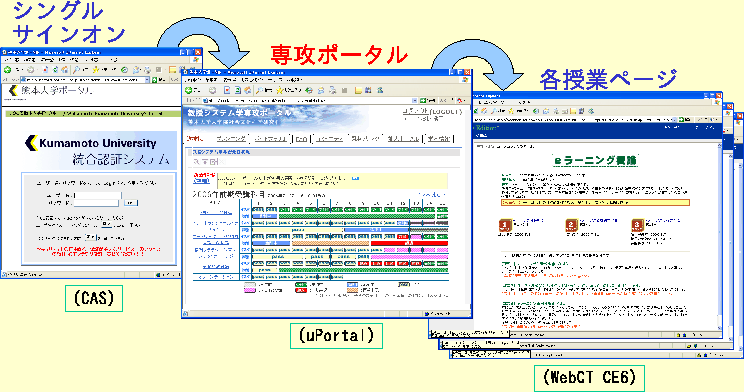The height and width of the screenshot is (392, 744).
Task: Select the red first tab in portal tab row
Action: click(x=195, y=139)
